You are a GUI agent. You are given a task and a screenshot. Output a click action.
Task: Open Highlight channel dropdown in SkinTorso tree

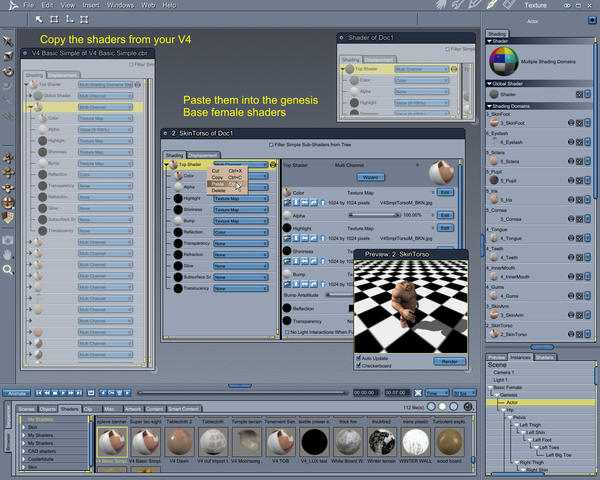click(240, 199)
